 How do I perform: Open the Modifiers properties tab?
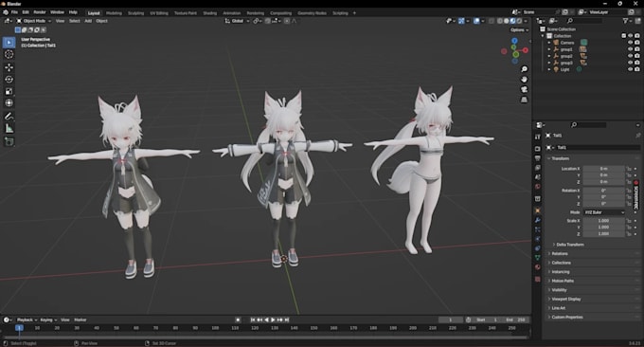(x=538, y=220)
